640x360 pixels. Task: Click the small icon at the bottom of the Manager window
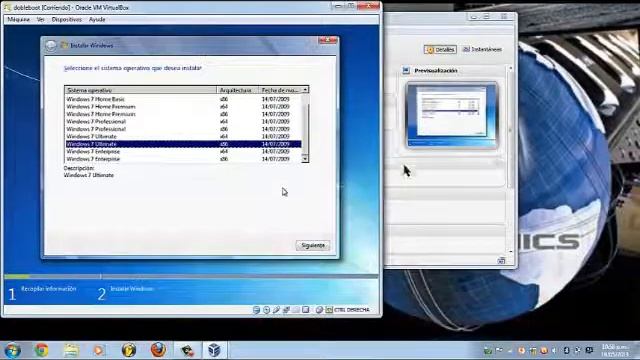pyautogui.click(x=502, y=260)
